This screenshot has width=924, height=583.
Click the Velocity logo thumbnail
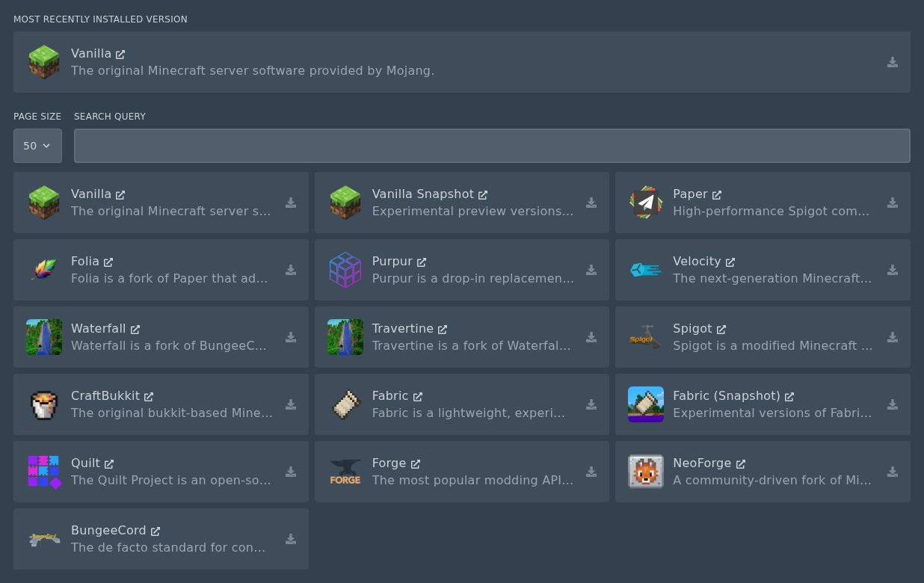pyautogui.click(x=646, y=270)
